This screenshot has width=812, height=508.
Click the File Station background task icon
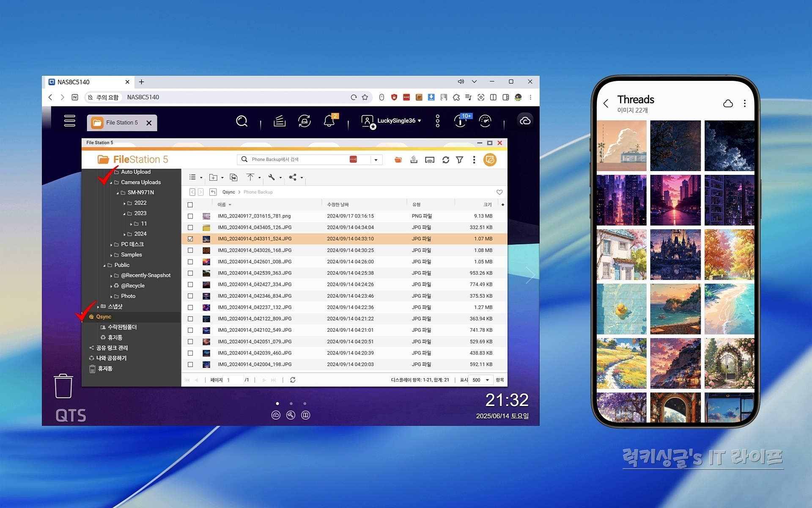click(x=414, y=160)
